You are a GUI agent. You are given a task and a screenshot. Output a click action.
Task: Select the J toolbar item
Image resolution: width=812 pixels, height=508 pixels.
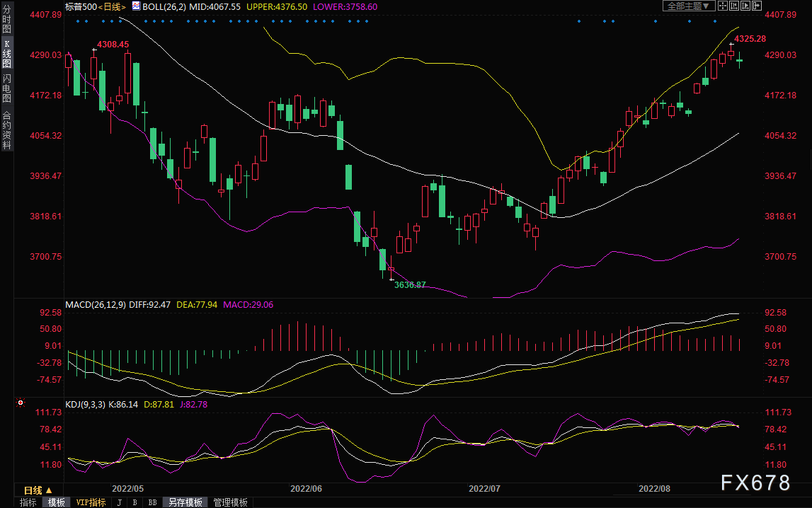tap(120, 502)
